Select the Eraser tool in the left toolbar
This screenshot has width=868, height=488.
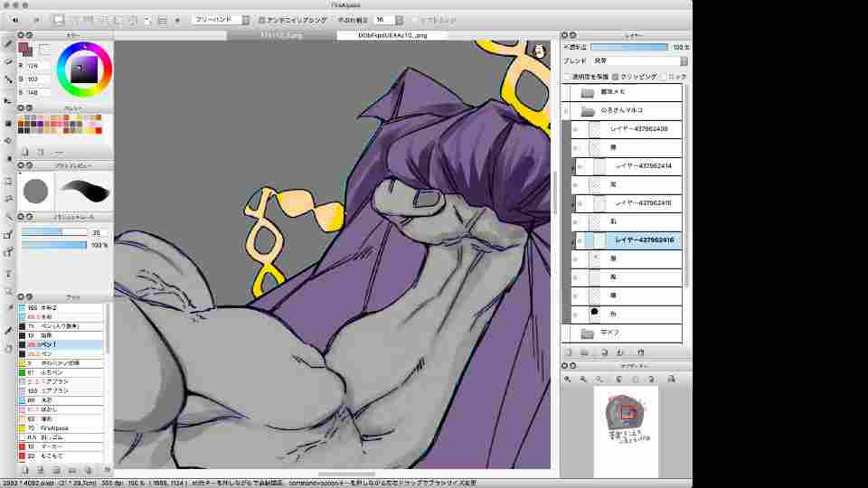click(8, 61)
